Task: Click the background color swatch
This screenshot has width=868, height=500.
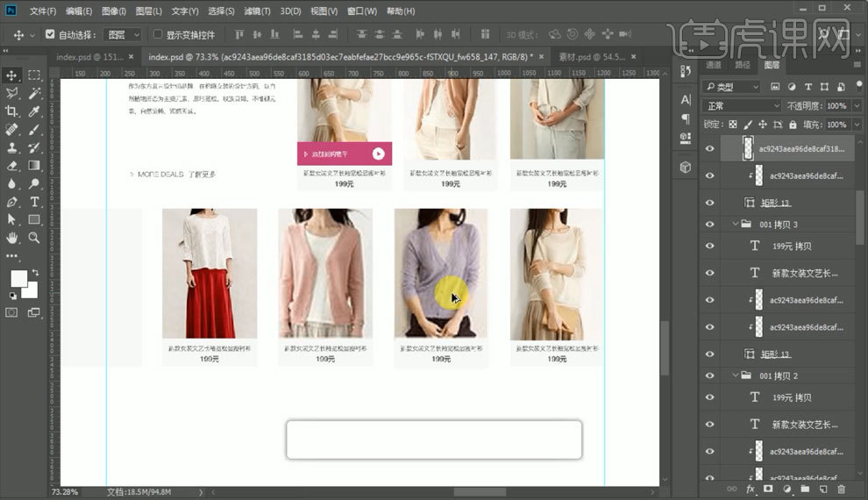Action: pos(32,292)
